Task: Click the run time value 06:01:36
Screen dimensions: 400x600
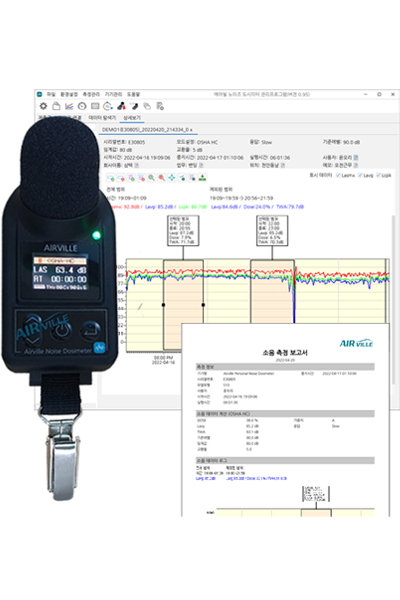Action: pos(280,158)
